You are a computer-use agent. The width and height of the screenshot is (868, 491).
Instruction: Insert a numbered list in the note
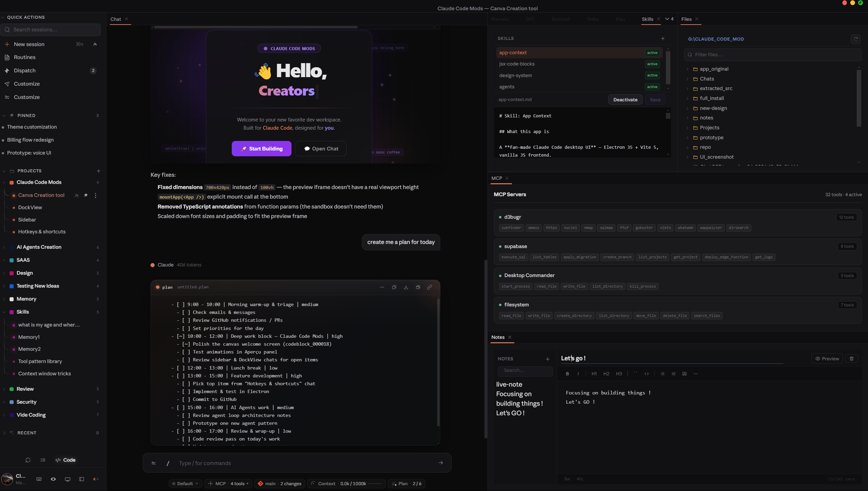[673, 374]
